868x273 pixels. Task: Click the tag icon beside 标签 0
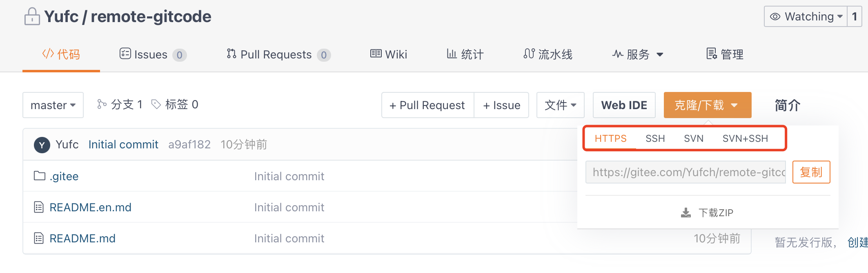pyautogui.click(x=156, y=105)
